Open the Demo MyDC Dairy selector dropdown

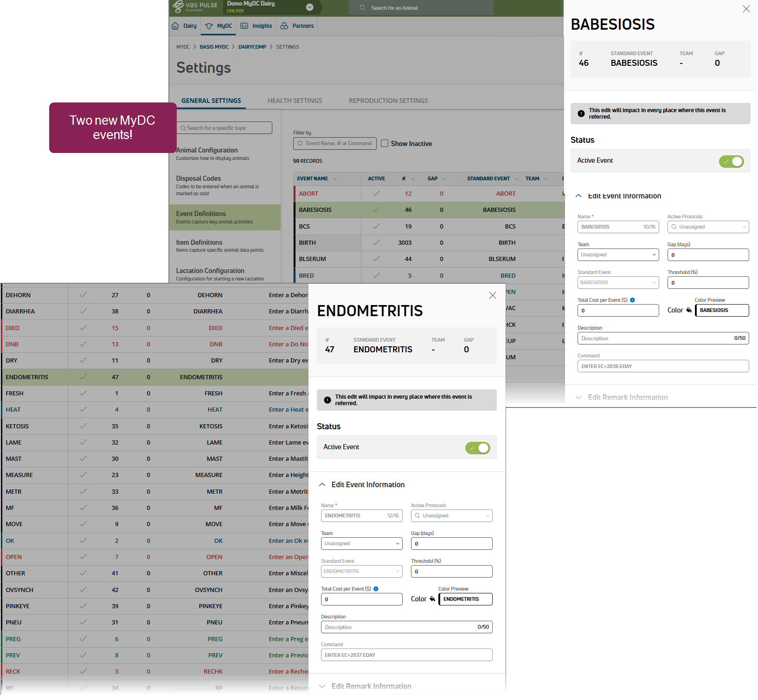click(310, 7)
